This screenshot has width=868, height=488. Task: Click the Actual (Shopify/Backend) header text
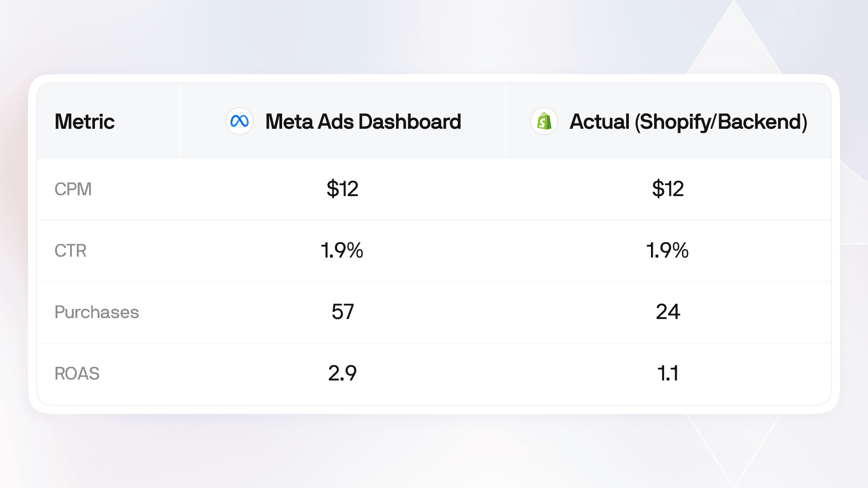pos(688,122)
